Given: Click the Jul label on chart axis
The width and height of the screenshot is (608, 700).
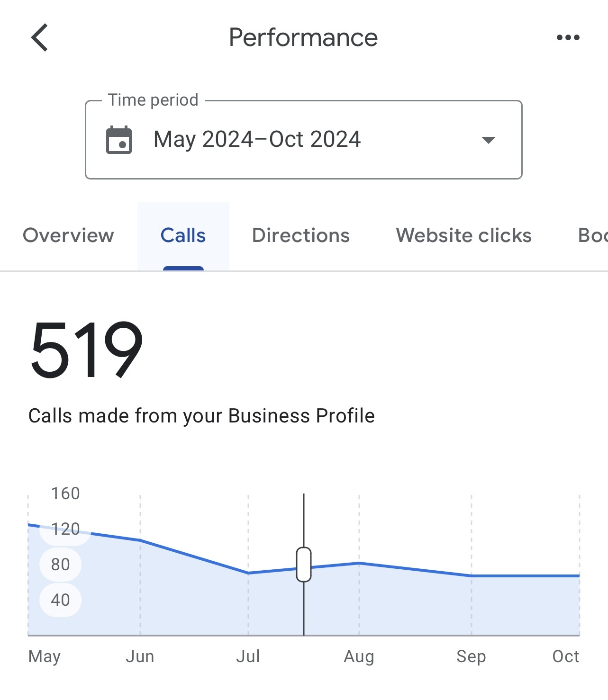Looking at the screenshot, I should click(x=248, y=656).
